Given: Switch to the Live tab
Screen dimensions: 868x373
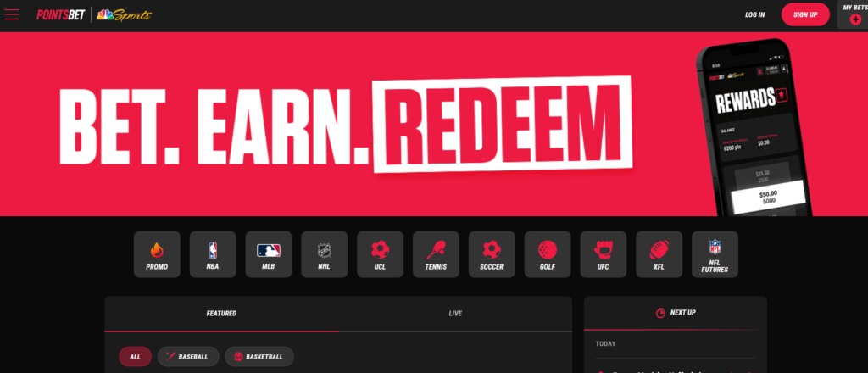Looking at the screenshot, I should [x=455, y=314].
